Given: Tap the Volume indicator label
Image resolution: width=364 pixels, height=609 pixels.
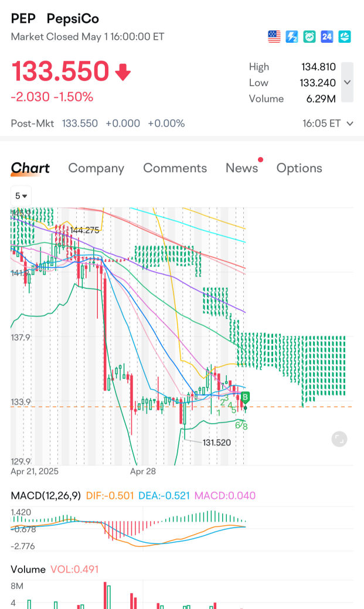Looking at the screenshot, I should click(x=28, y=569).
